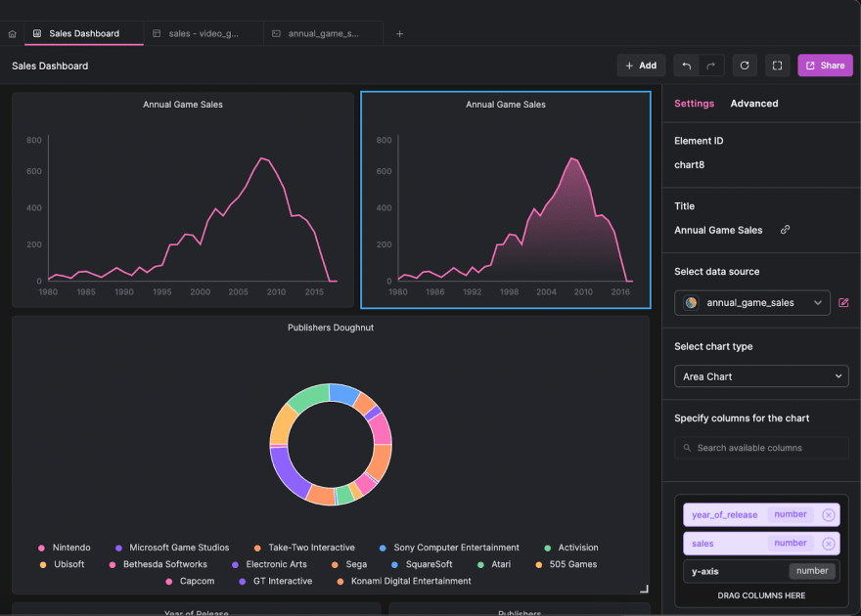Select the Settings panel tab
This screenshot has width=861, height=616.
[694, 103]
